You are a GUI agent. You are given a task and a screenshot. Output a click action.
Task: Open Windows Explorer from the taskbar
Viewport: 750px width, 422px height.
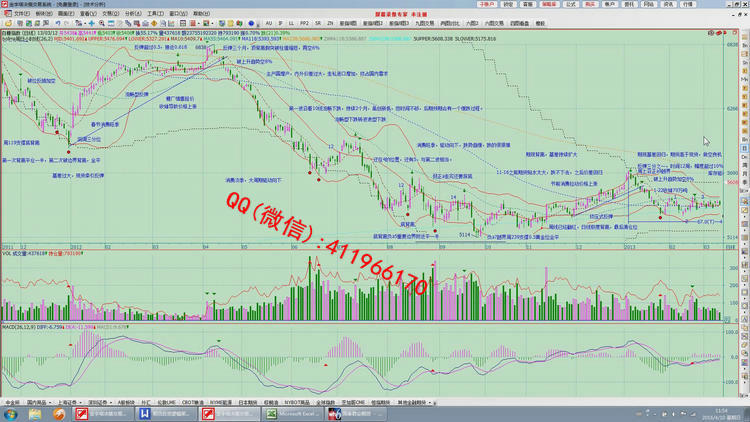(x=35, y=414)
